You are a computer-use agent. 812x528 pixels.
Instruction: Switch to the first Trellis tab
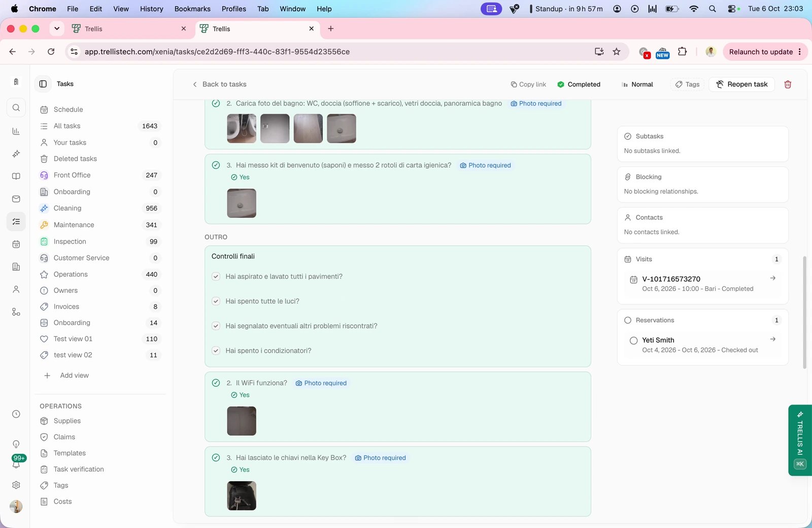(x=129, y=28)
